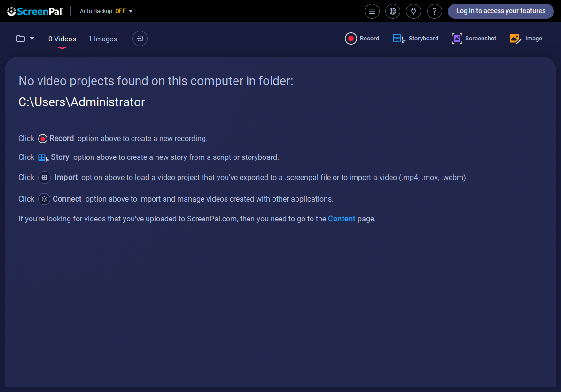Viewport: 561px width, 392px height.
Task: Click the orange Image editor icon
Action: [515, 39]
